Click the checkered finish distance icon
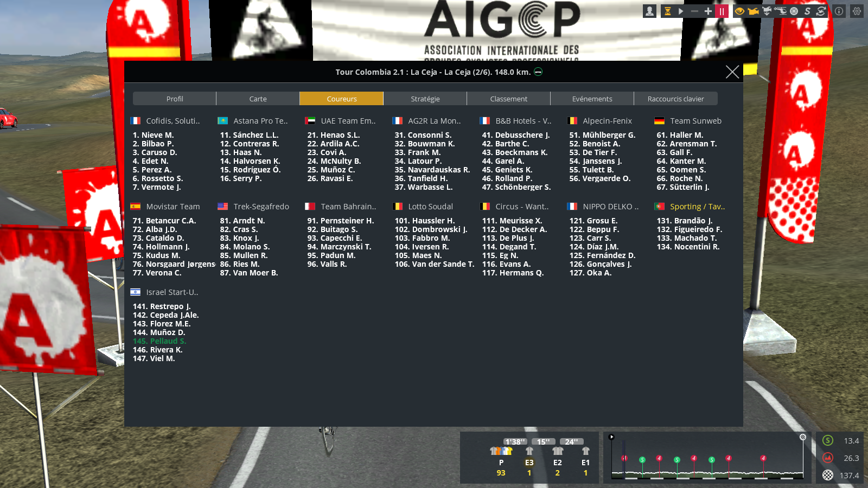Screen dimensions: 868x488 828,475
